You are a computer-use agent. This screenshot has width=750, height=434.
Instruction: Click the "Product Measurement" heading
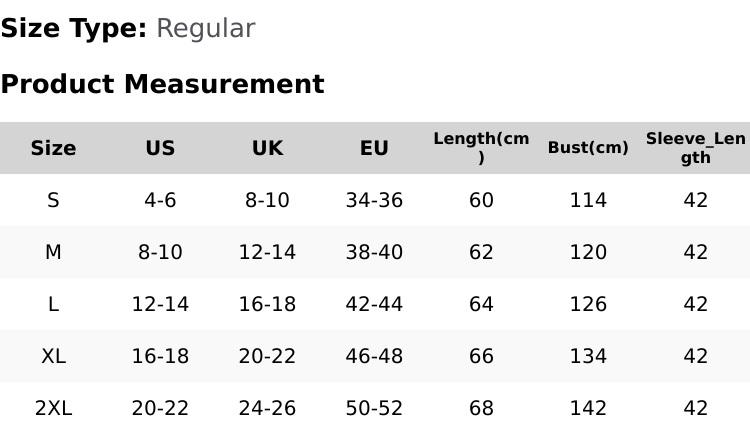pyautogui.click(x=162, y=84)
